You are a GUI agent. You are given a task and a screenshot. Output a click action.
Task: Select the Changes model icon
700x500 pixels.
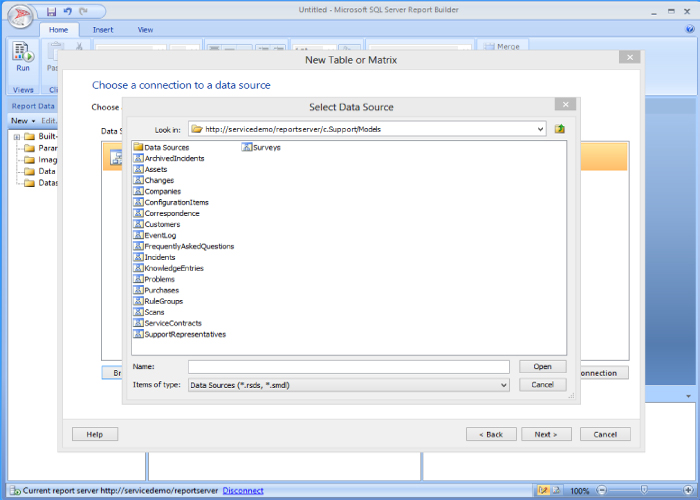coord(139,180)
